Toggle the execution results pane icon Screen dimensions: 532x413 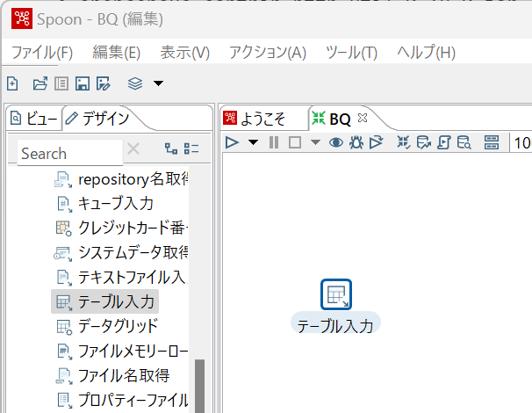492,142
